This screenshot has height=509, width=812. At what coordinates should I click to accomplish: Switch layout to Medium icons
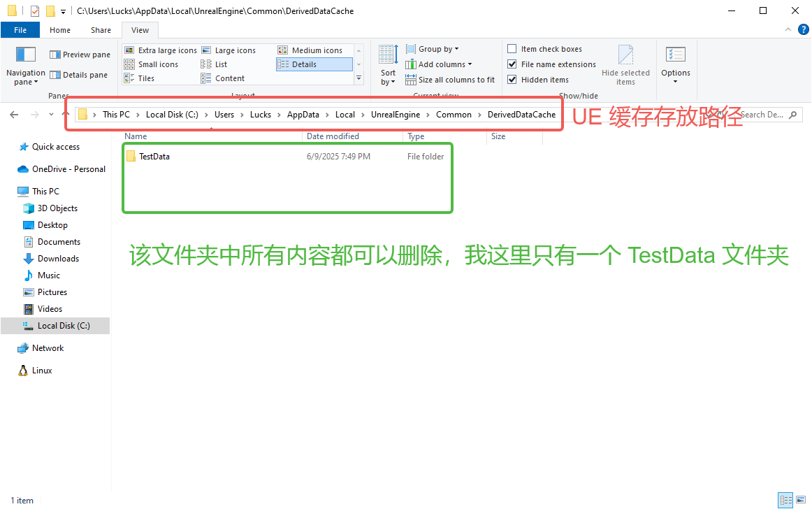310,50
